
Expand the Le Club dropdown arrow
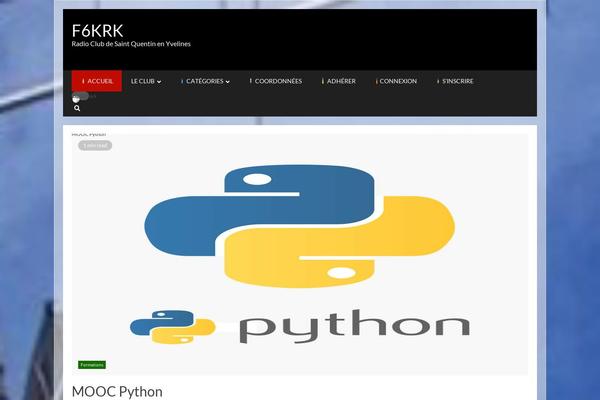click(x=159, y=82)
